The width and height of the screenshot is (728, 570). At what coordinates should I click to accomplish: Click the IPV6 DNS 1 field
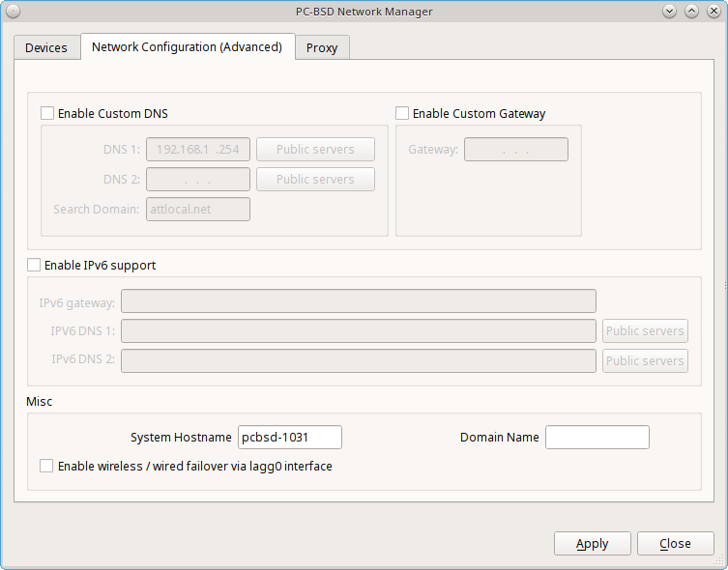point(359,330)
